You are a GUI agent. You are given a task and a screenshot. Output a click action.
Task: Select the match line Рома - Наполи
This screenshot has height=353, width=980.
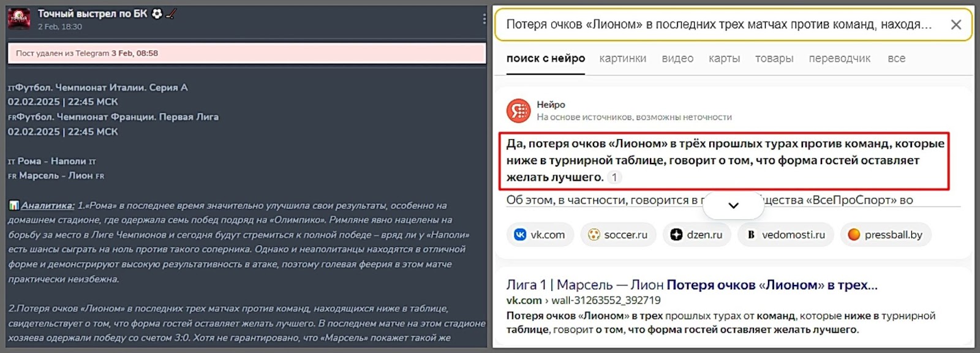(52, 161)
